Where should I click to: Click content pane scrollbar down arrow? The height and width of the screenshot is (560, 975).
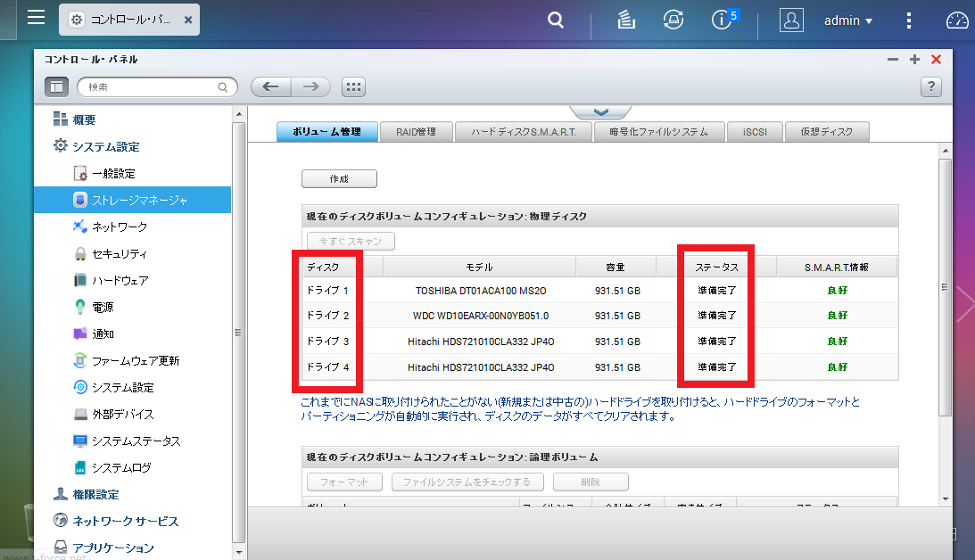(946, 498)
